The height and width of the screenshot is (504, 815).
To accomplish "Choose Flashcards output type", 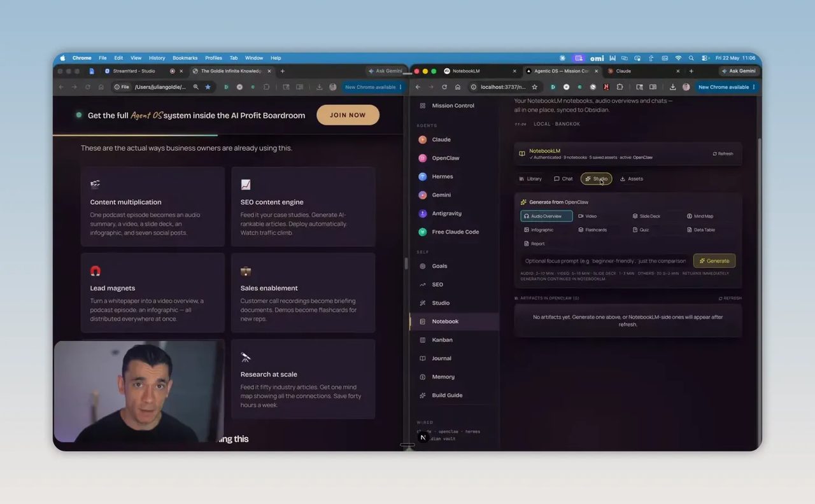I will coord(592,230).
